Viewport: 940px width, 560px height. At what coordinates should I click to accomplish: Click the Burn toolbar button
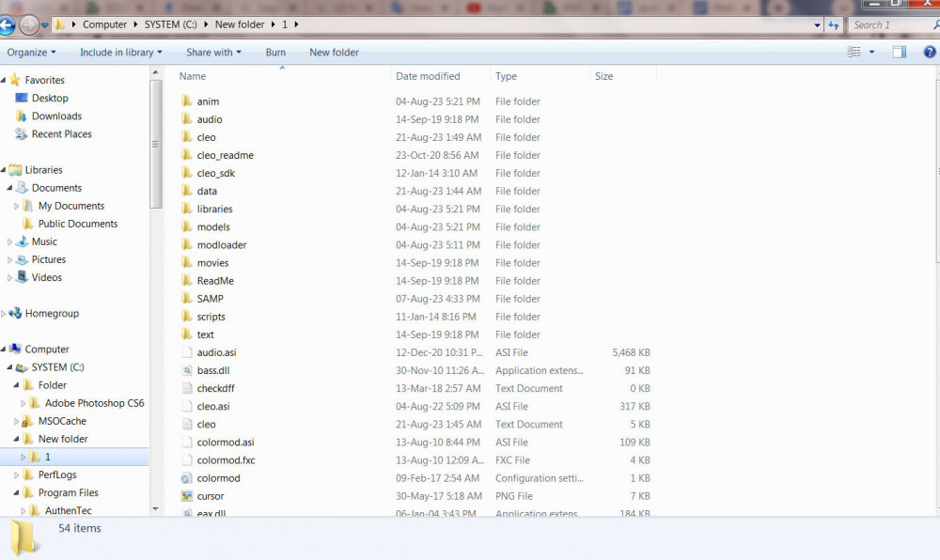(x=275, y=52)
